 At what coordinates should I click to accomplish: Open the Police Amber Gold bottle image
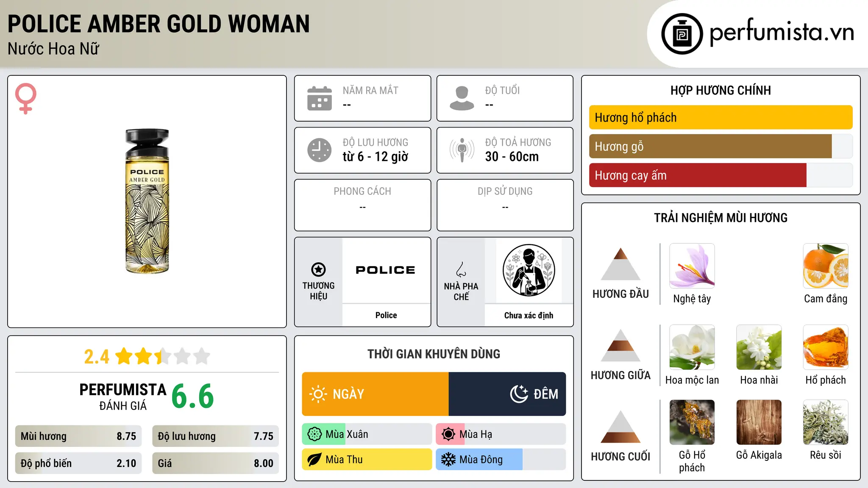[147, 201]
